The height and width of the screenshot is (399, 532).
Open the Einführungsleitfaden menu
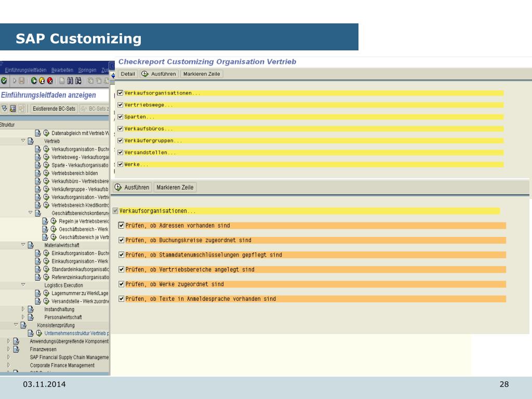click(x=25, y=70)
